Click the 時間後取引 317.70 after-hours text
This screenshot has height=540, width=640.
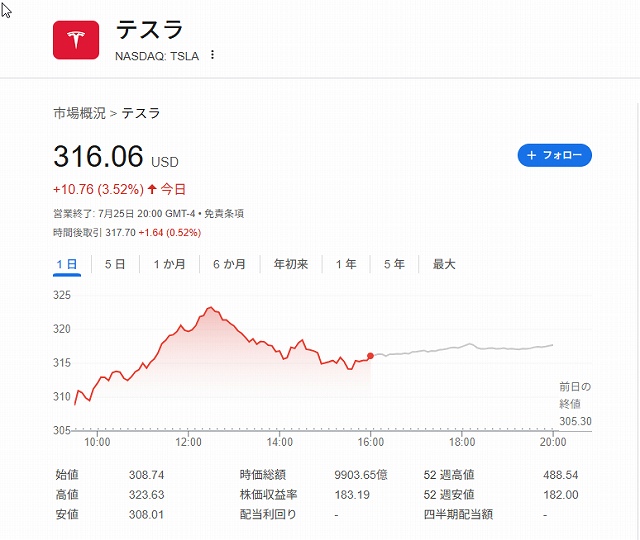pos(94,233)
